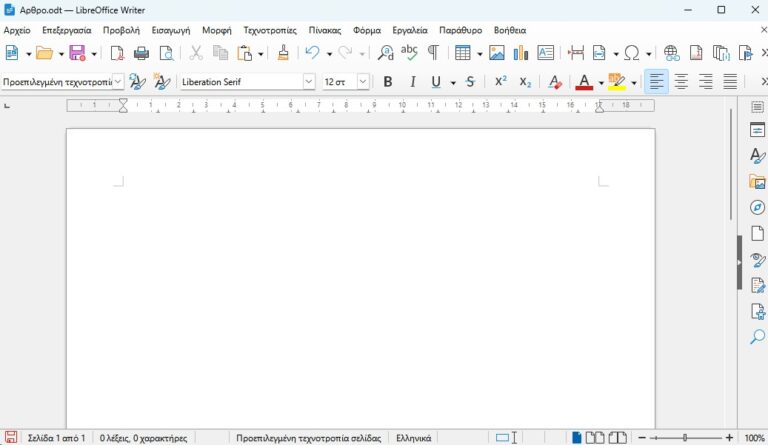This screenshot has width=768, height=445.
Task: Click the Insert Page Break icon
Action: 576,52
